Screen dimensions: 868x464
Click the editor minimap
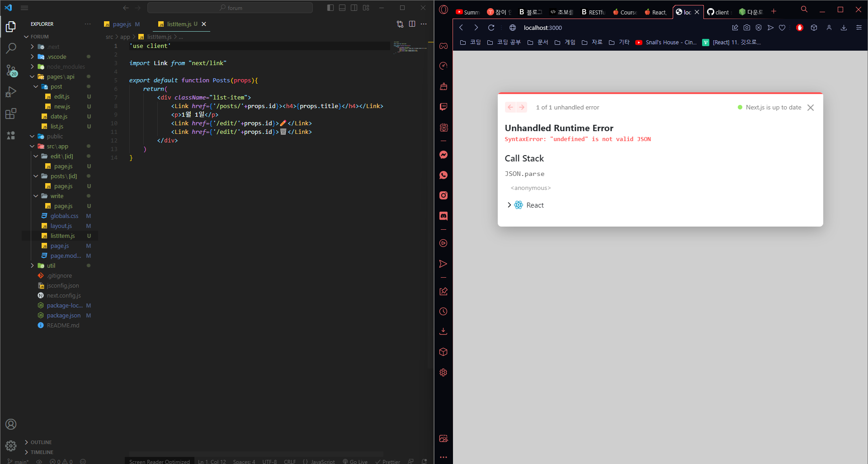410,47
